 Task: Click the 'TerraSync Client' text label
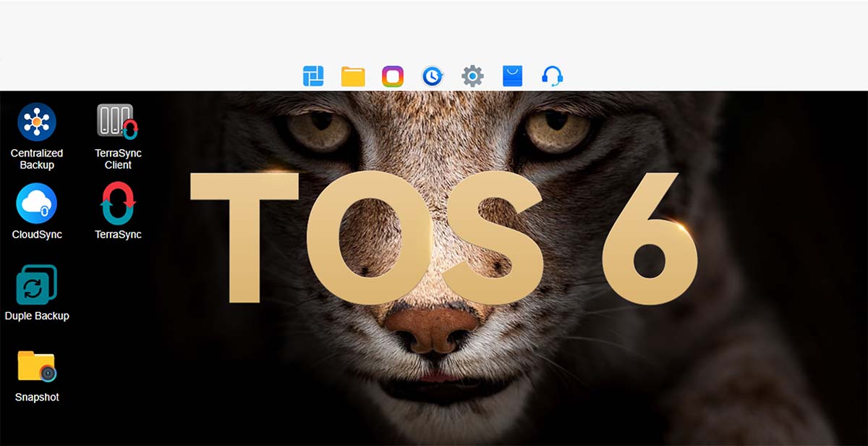click(118, 159)
